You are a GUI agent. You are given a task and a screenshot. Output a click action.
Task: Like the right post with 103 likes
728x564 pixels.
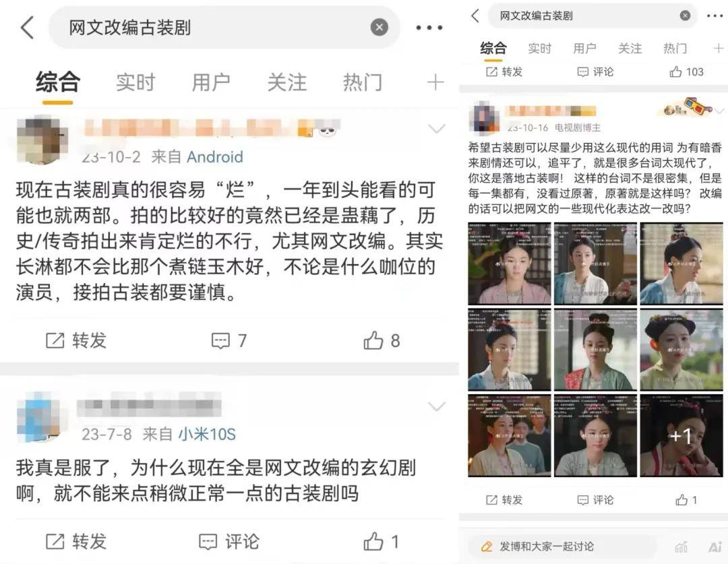[686, 72]
